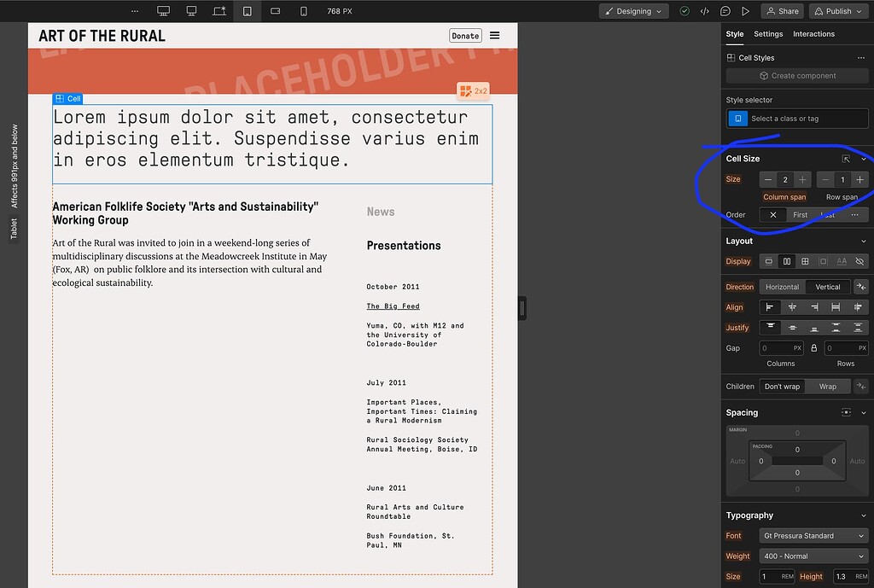This screenshot has height=588, width=874.
Task: Click the Create component button
Action: 796,75
